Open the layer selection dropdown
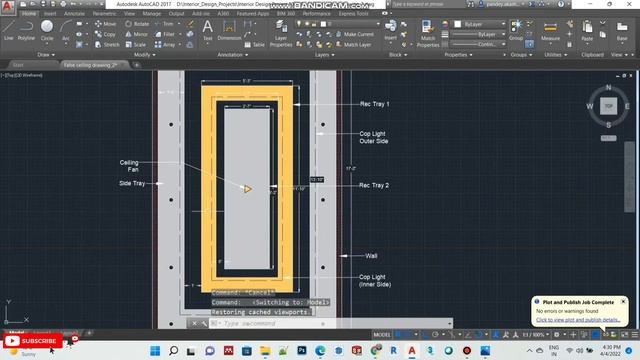 [x=337, y=24]
